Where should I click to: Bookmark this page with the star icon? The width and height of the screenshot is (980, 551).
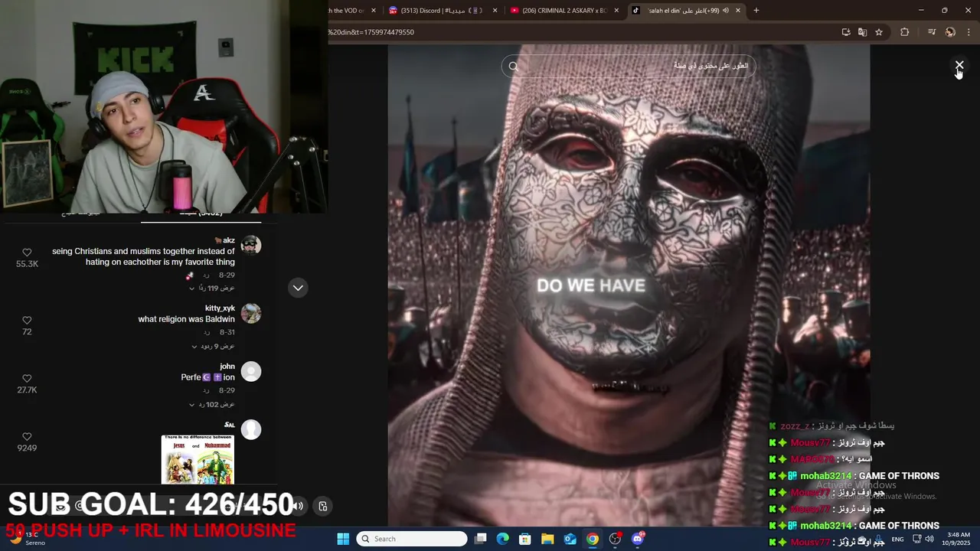click(x=879, y=32)
